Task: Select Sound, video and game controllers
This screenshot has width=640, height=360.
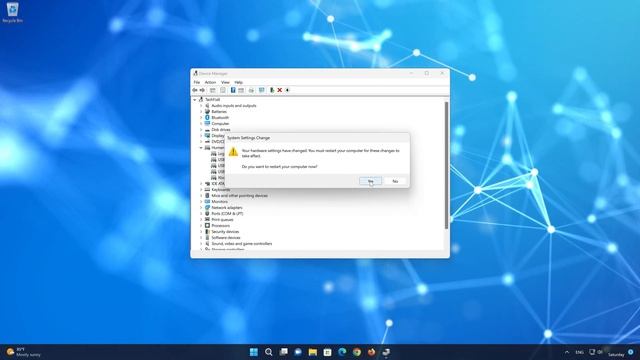Action: click(x=242, y=244)
